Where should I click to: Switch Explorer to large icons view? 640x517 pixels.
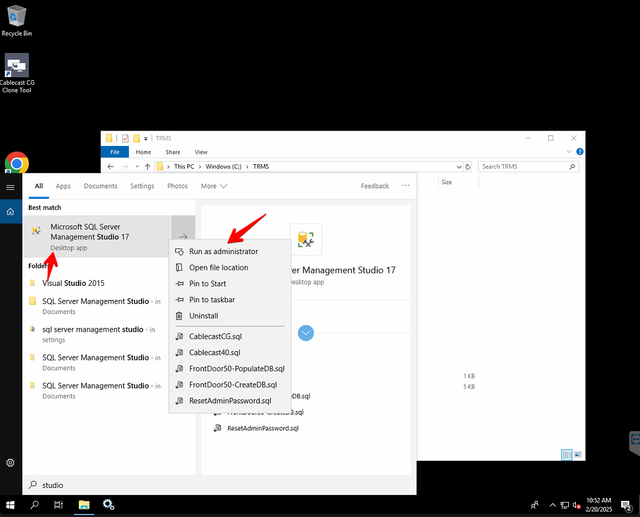[x=578, y=455]
